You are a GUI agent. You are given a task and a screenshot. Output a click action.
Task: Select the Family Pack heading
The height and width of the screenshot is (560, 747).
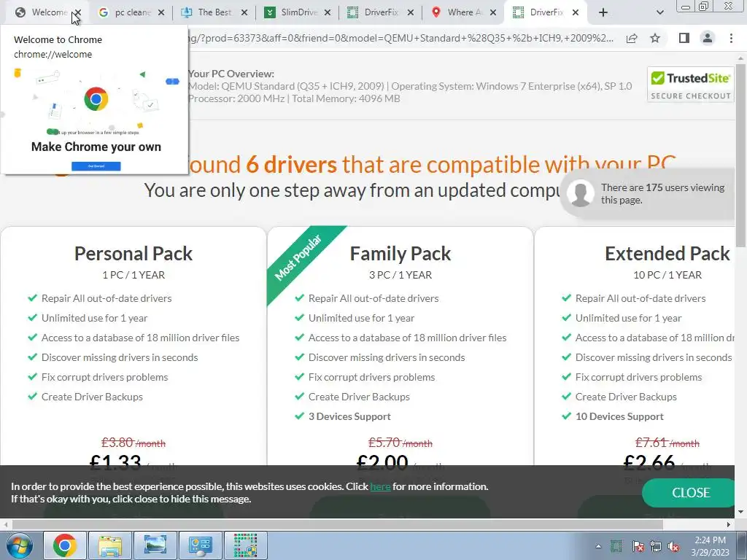tap(400, 253)
